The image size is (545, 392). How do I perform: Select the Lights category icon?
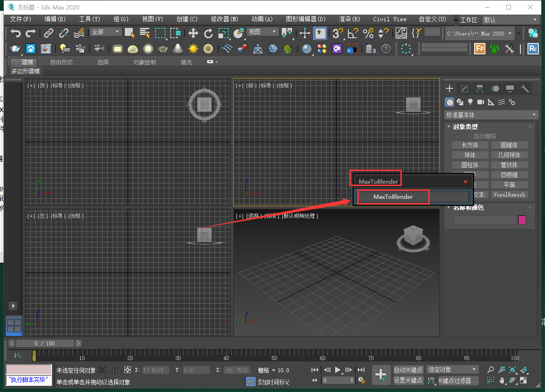pyautogui.click(x=470, y=102)
